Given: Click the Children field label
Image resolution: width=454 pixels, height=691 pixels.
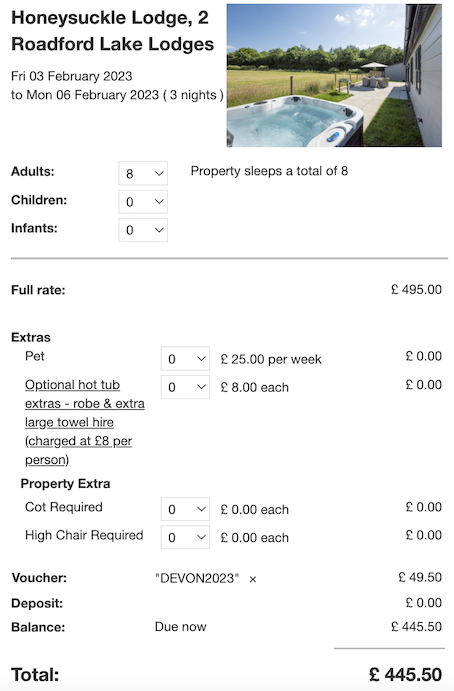Looking at the screenshot, I should (39, 200).
